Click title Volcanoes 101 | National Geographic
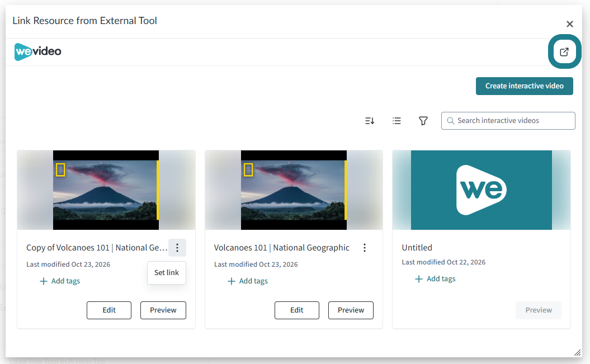The height and width of the screenshot is (364, 590). click(282, 248)
